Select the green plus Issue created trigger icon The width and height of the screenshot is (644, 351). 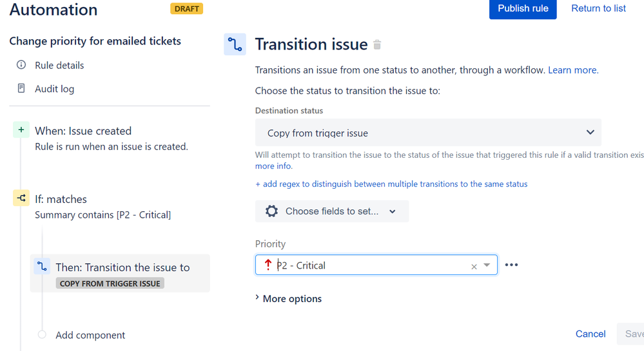click(21, 129)
